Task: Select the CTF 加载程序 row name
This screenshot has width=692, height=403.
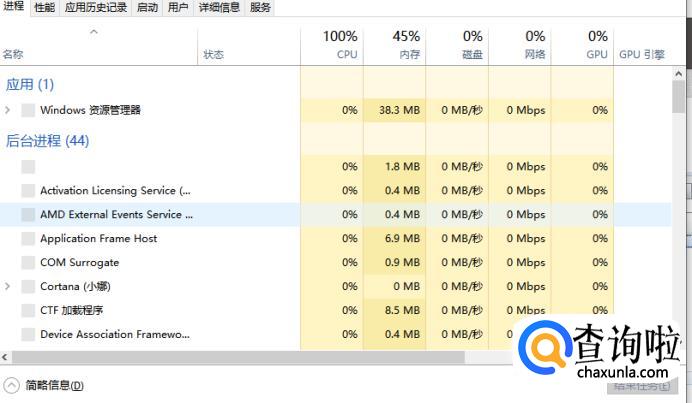Action: click(71, 310)
